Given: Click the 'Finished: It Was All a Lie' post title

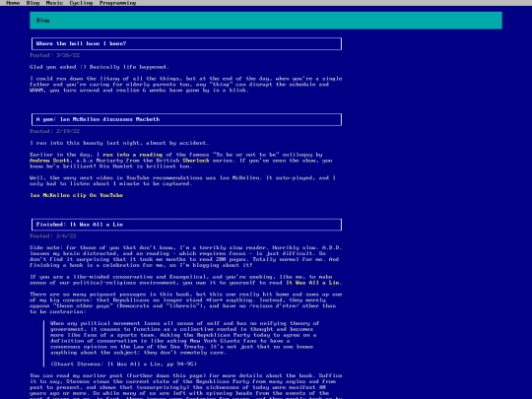Looking at the screenshot, I should (x=186, y=225).
